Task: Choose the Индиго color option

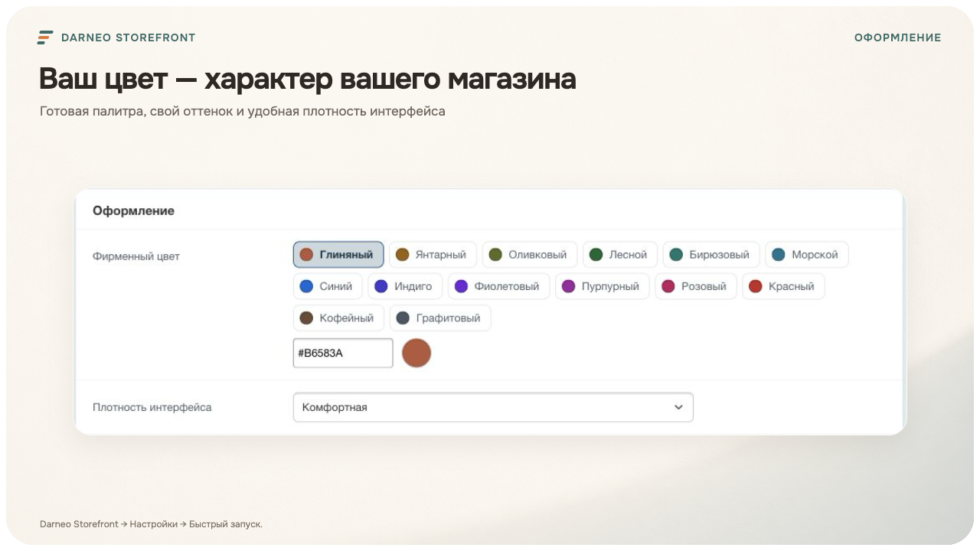Action: [405, 286]
